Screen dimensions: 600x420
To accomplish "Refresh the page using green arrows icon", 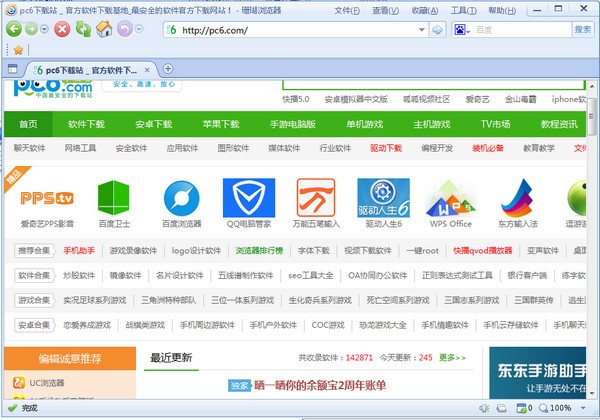I will click(83, 29).
